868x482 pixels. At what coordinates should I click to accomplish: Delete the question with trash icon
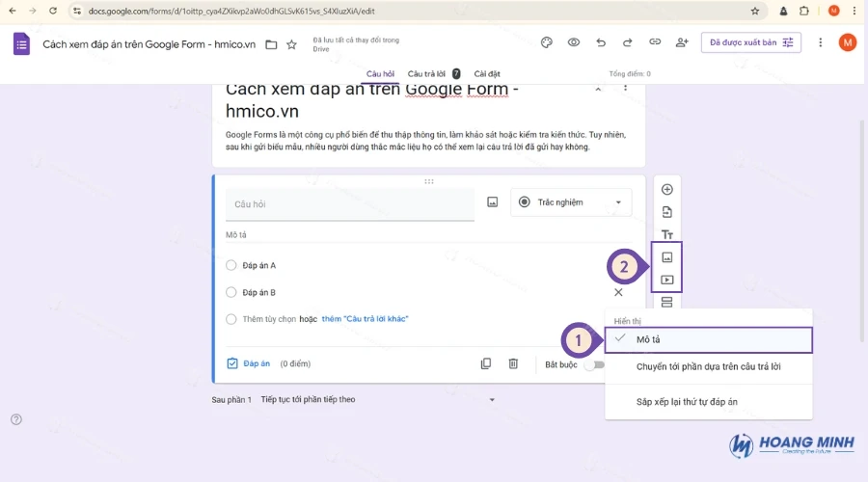[x=513, y=364]
